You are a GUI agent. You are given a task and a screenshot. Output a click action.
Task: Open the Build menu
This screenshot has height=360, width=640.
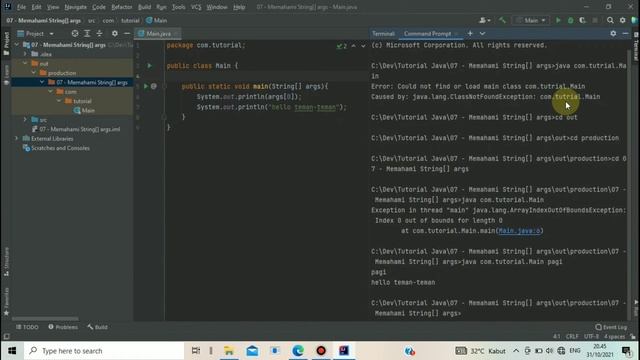pos(144,7)
